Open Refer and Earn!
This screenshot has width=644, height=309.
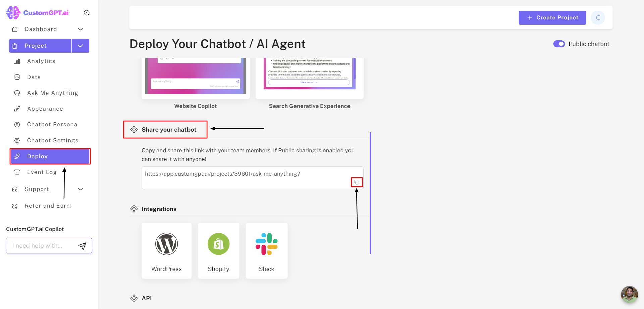tap(48, 206)
